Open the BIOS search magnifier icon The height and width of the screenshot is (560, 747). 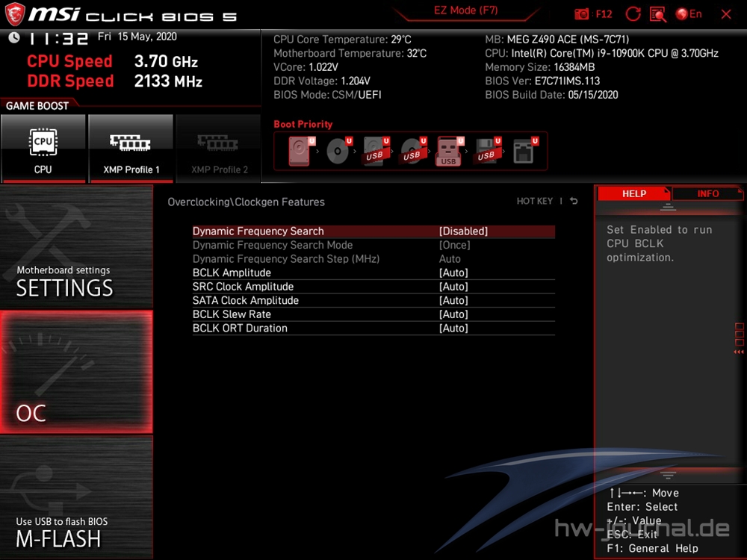(x=657, y=13)
